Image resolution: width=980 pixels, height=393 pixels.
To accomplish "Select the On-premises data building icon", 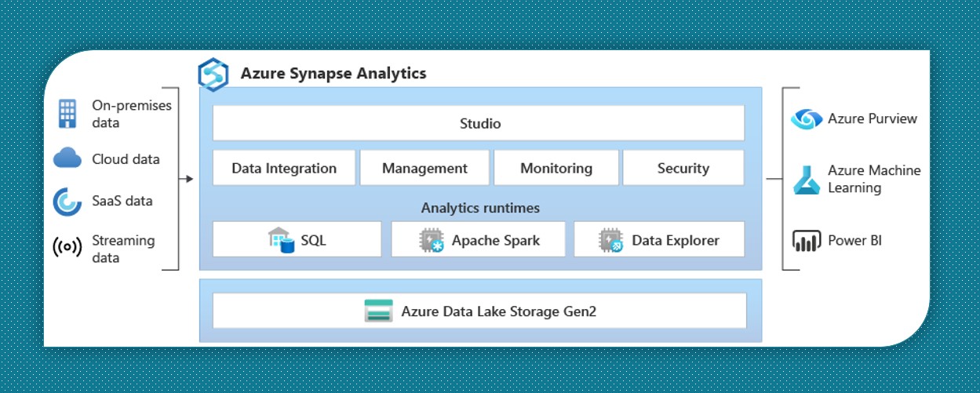I will tap(67, 114).
